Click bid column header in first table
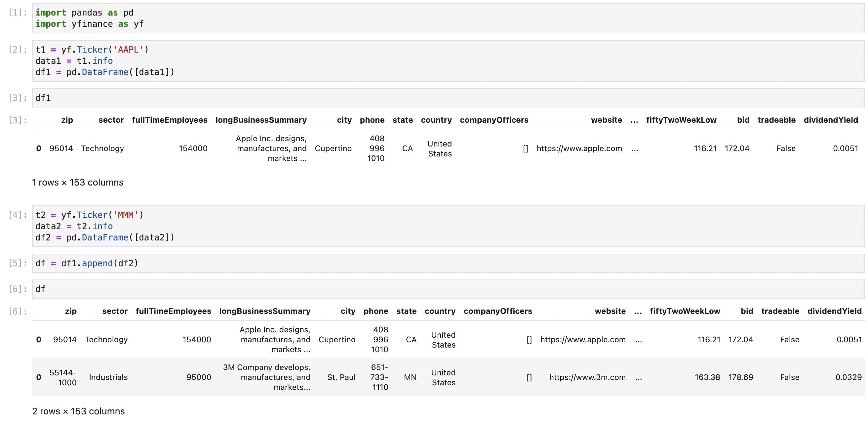868x424 pixels. pyautogui.click(x=743, y=120)
